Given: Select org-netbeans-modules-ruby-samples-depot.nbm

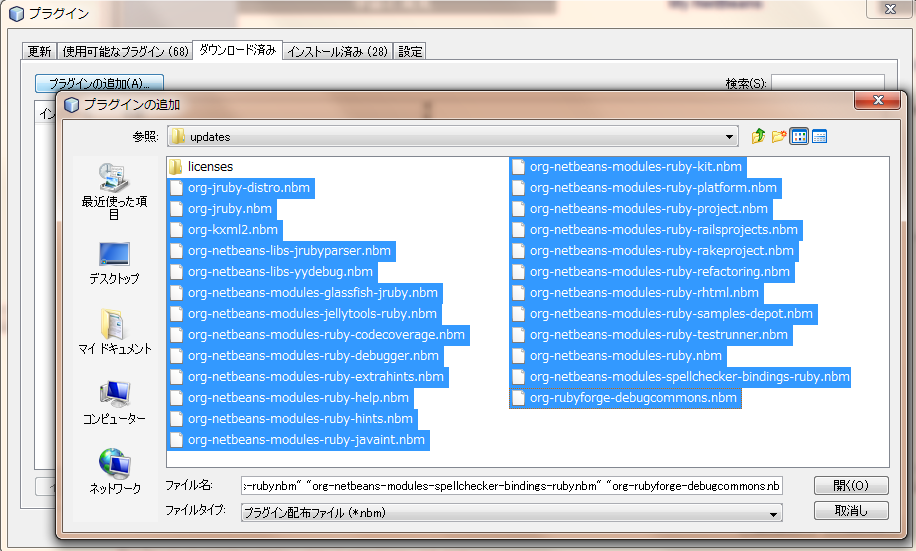Looking at the screenshot, I should coord(664,314).
